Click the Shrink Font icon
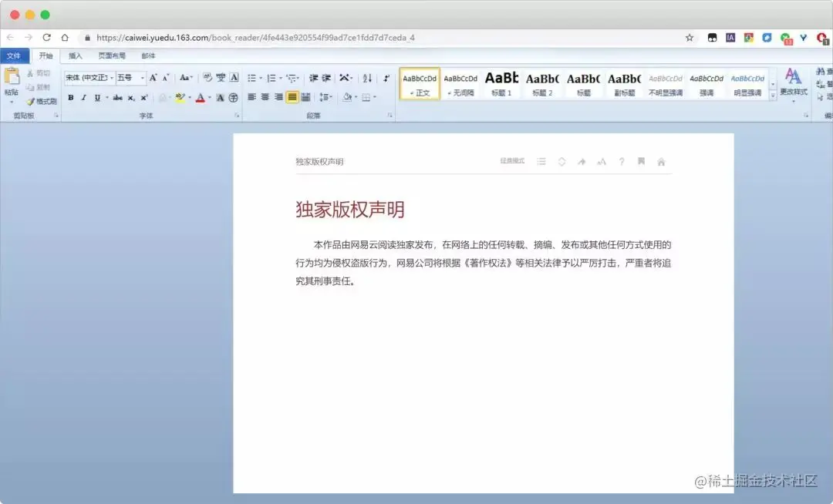This screenshot has width=833, height=504. point(166,78)
